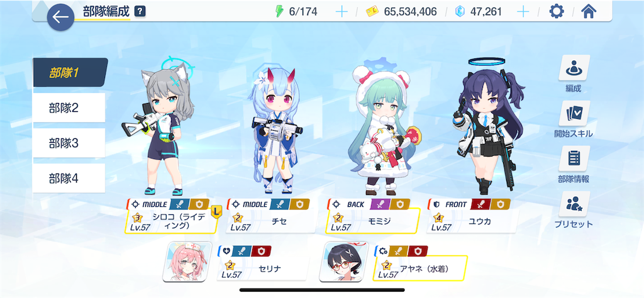Add gems with plus beside 47,261
This screenshot has height=298, width=644.
coord(523,11)
